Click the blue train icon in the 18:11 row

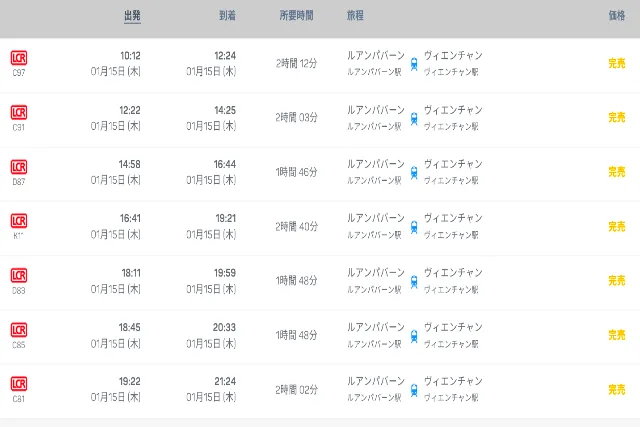point(414,282)
